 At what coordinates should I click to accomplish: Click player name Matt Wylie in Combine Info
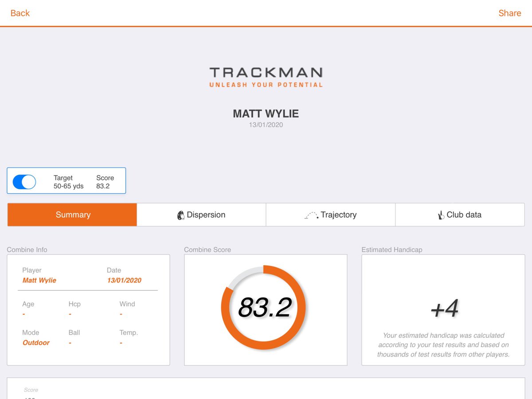(39, 280)
